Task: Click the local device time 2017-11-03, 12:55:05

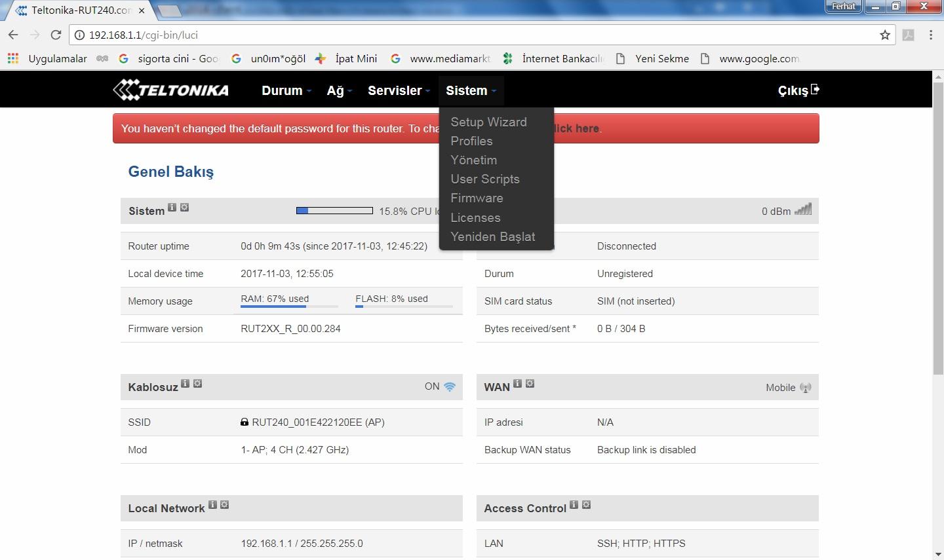Action: click(287, 274)
